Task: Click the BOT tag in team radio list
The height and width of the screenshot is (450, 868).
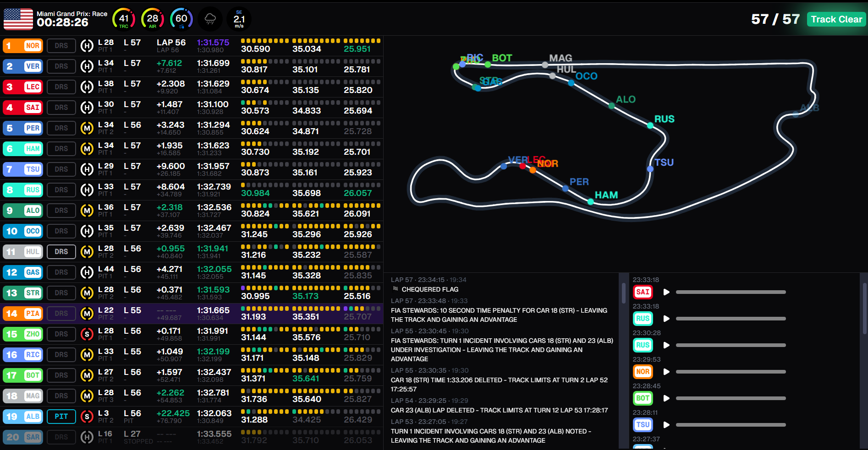Action: [643, 398]
